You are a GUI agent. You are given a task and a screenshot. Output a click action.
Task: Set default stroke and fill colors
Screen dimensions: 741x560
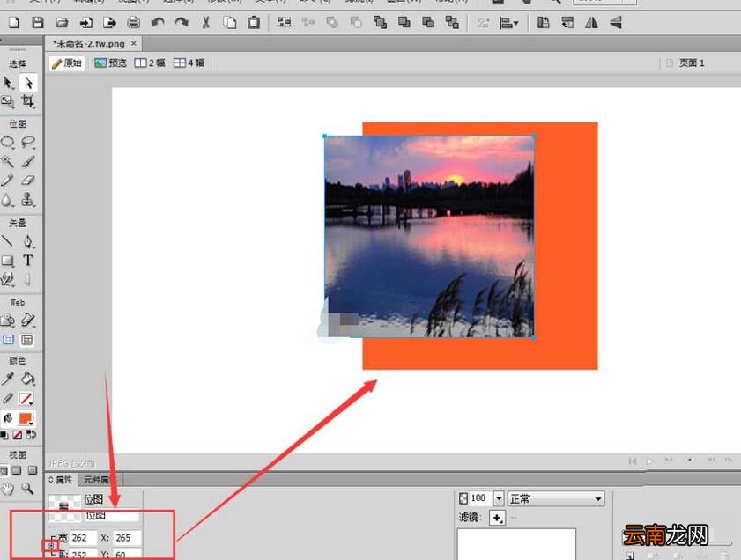point(4,435)
